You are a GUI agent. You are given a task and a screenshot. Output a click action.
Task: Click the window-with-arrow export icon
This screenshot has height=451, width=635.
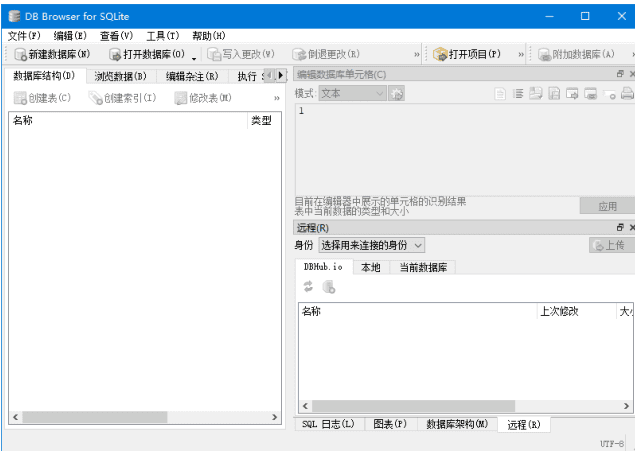tap(572, 94)
